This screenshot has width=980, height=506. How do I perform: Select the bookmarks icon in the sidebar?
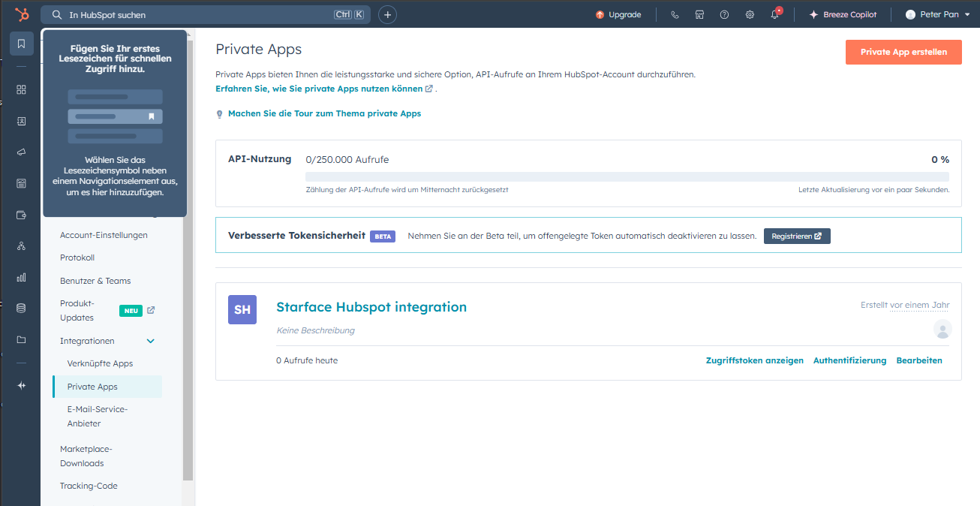[x=21, y=44]
